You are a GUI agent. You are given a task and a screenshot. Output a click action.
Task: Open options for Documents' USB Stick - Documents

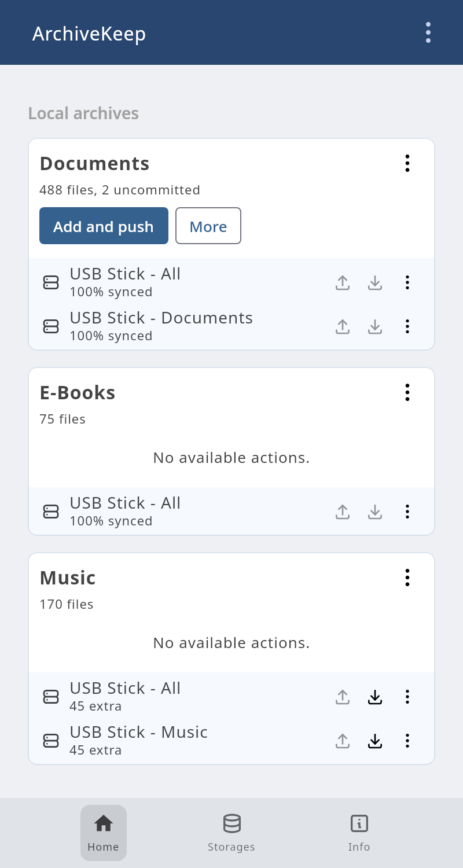click(407, 326)
